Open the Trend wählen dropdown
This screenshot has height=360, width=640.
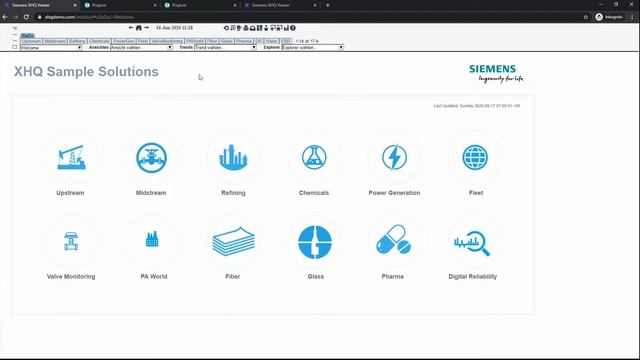pos(225,48)
